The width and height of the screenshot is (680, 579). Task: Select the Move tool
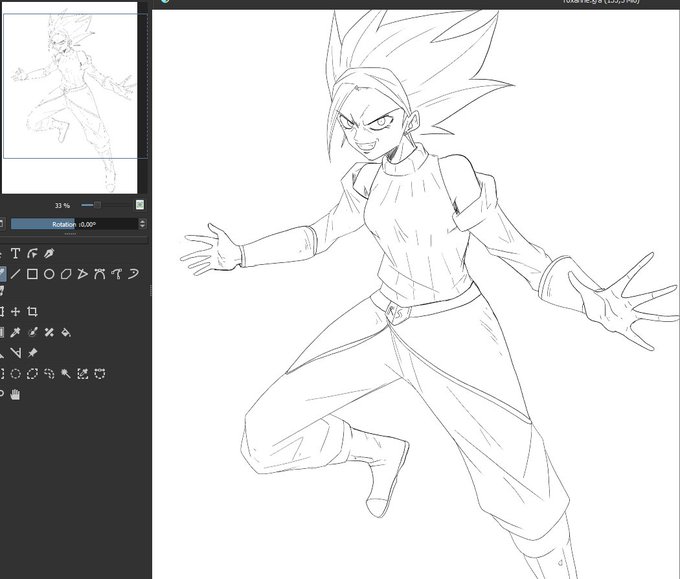(15, 312)
